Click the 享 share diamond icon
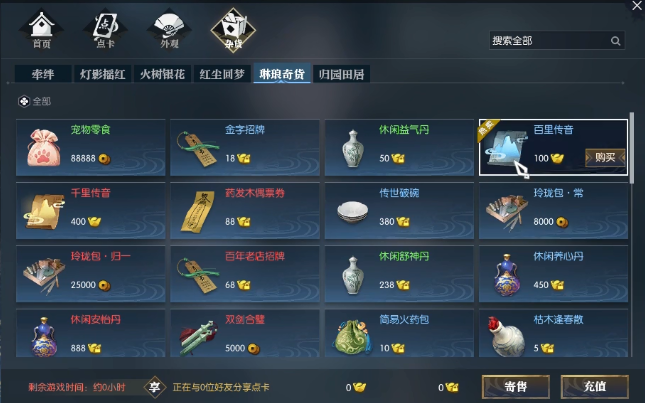Viewport: 645px width, 403px height. (x=155, y=387)
